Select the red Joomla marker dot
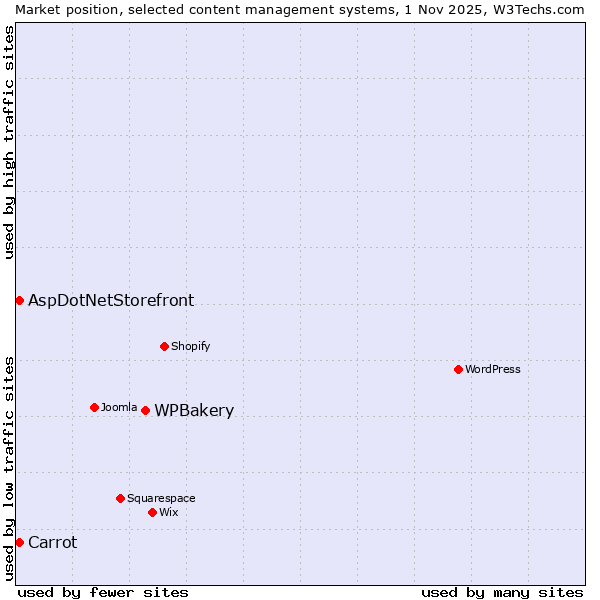The image size is (600, 600). [94, 407]
